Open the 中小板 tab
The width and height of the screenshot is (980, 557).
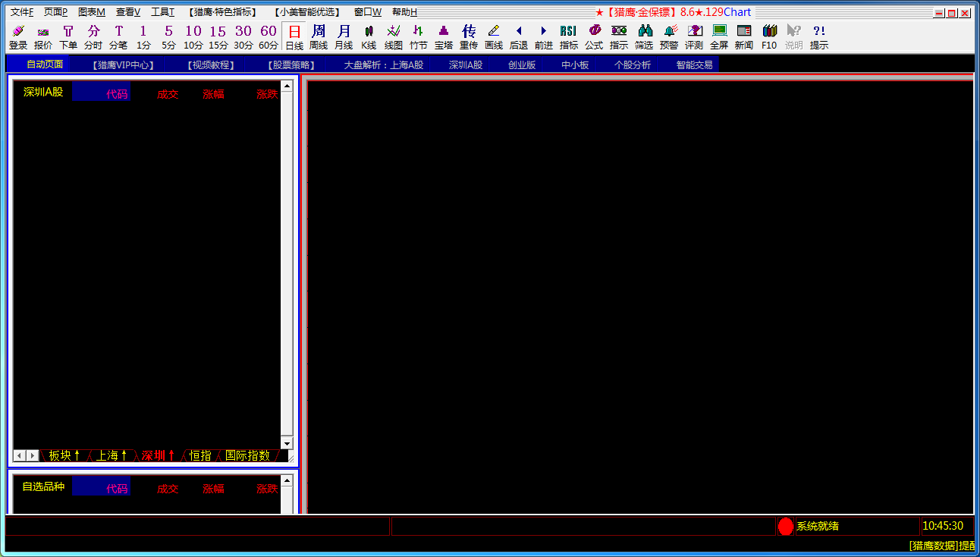point(575,65)
